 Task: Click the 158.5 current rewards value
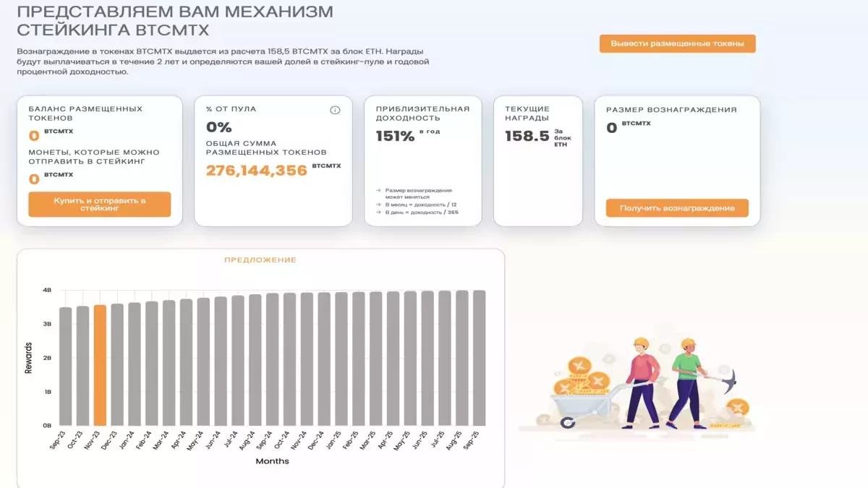coord(527,136)
